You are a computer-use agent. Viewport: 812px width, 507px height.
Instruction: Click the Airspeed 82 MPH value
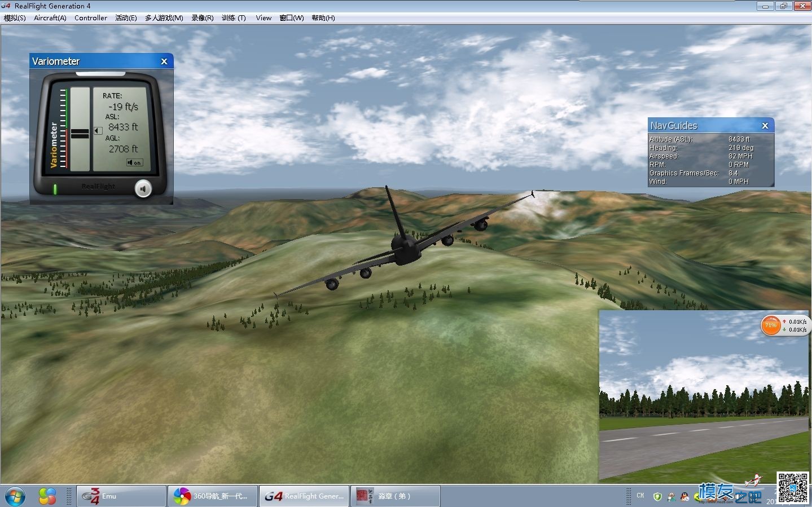pos(740,156)
